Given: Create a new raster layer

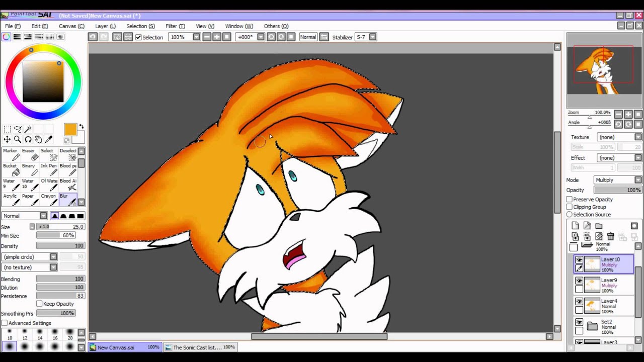Looking at the screenshot, I should coord(575,226).
